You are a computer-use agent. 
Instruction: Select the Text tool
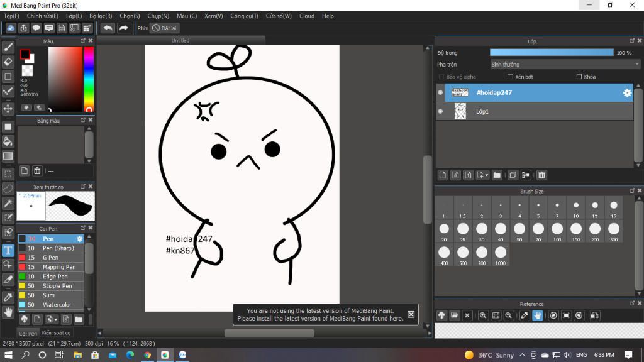point(8,250)
